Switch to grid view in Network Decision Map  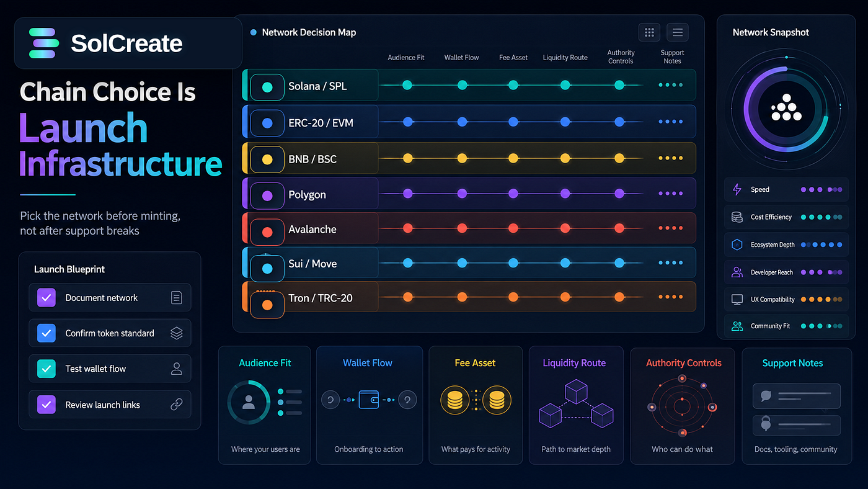(649, 32)
